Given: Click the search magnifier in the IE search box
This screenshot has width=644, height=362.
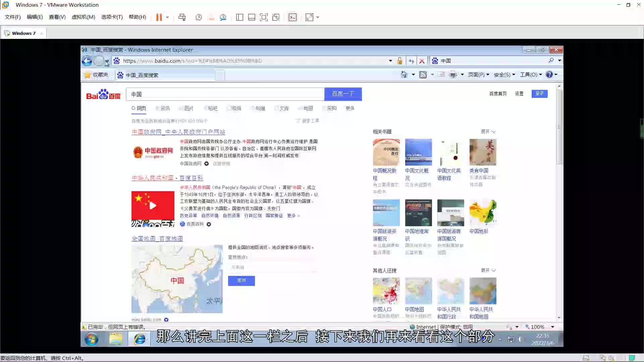Looking at the screenshot, I should click(x=551, y=60).
